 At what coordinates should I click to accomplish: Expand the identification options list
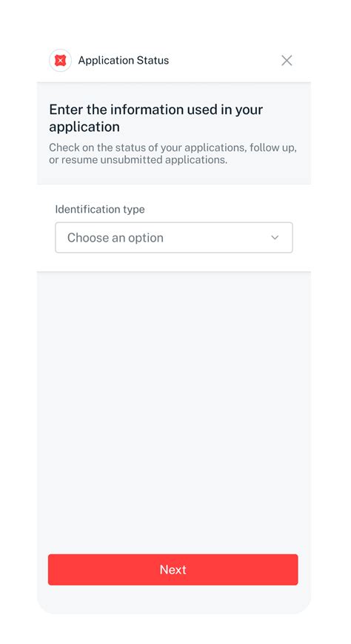pyautogui.click(x=174, y=237)
